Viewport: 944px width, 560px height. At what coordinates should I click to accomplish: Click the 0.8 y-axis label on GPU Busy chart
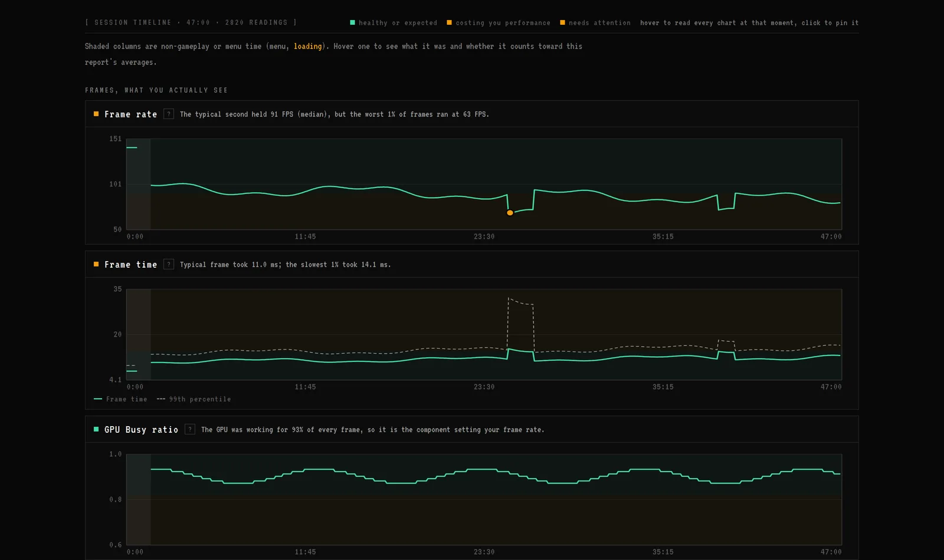coord(115,499)
